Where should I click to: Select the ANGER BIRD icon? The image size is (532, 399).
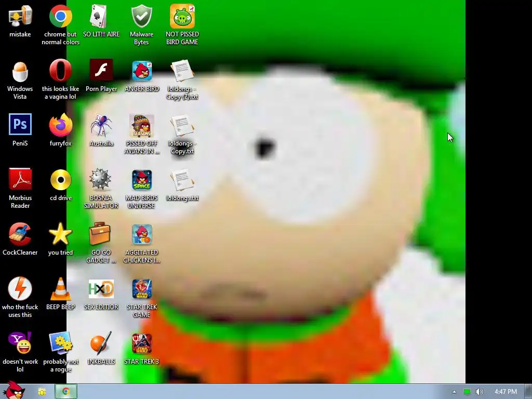pyautogui.click(x=142, y=71)
